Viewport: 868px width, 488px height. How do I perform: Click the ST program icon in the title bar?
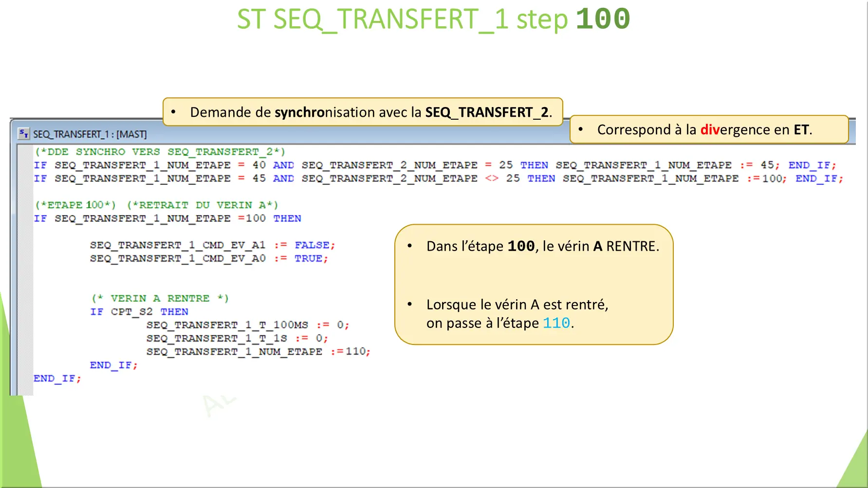pos(24,134)
